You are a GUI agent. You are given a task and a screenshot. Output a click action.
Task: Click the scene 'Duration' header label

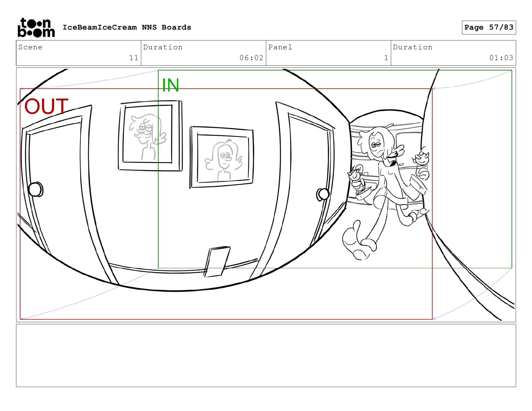[163, 47]
